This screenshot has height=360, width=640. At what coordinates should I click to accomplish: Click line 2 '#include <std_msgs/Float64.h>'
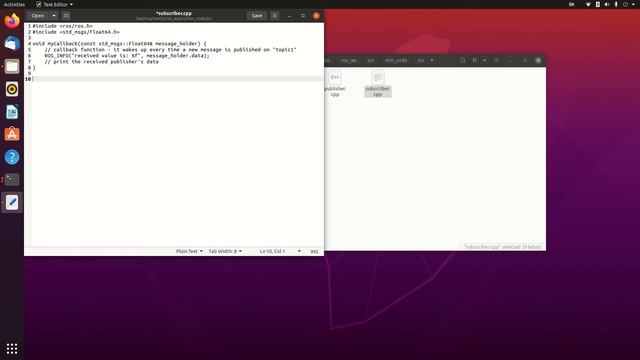point(76,32)
